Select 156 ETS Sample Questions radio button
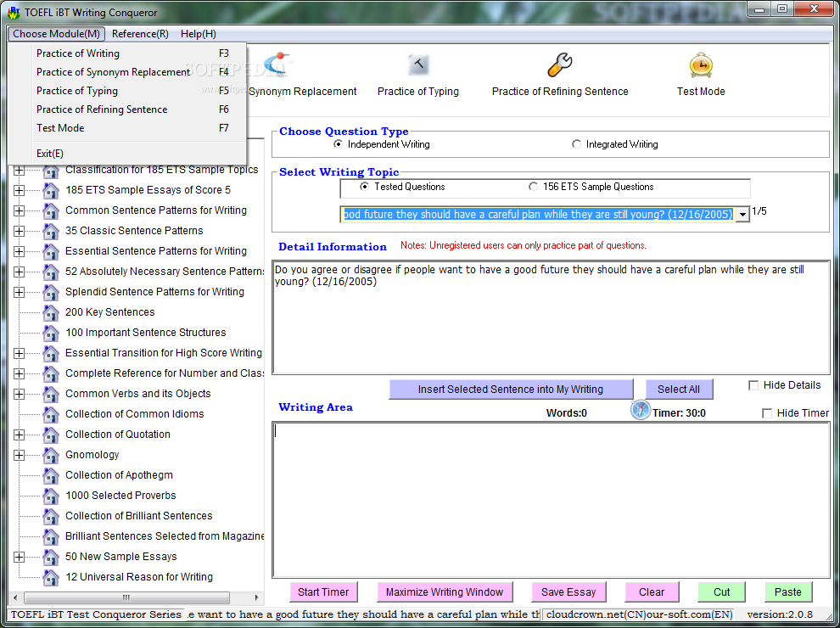The height and width of the screenshot is (628, 840). [x=533, y=187]
